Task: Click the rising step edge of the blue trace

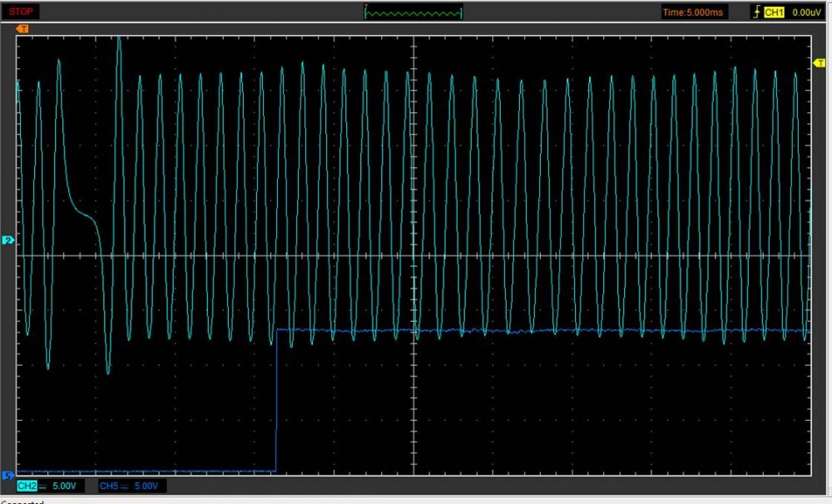Action: (275, 399)
